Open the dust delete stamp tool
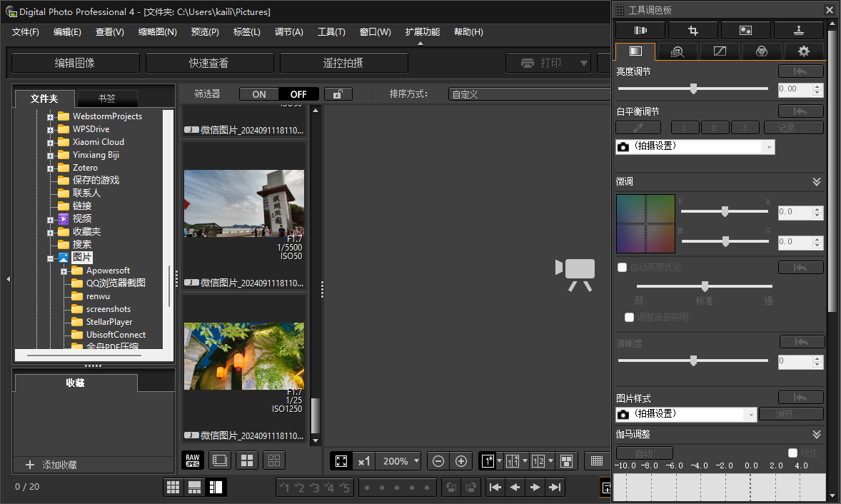The width and height of the screenshot is (841, 504). pyautogui.click(x=798, y=30)
